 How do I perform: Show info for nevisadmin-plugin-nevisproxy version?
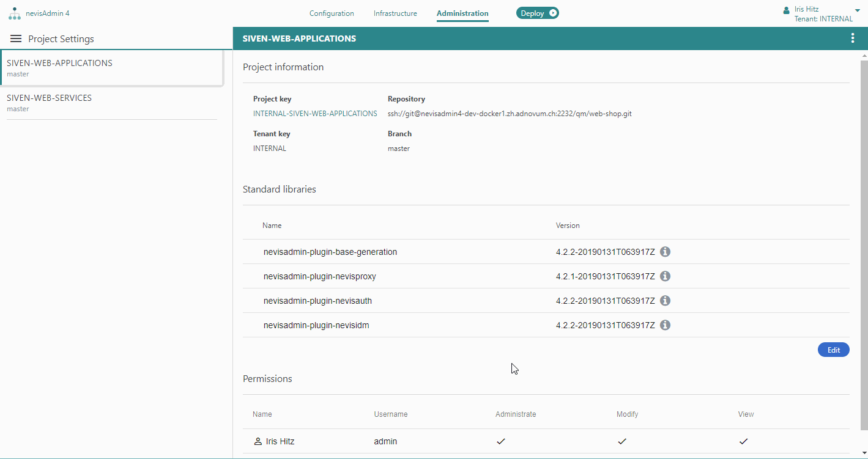[x=666, y=276]
